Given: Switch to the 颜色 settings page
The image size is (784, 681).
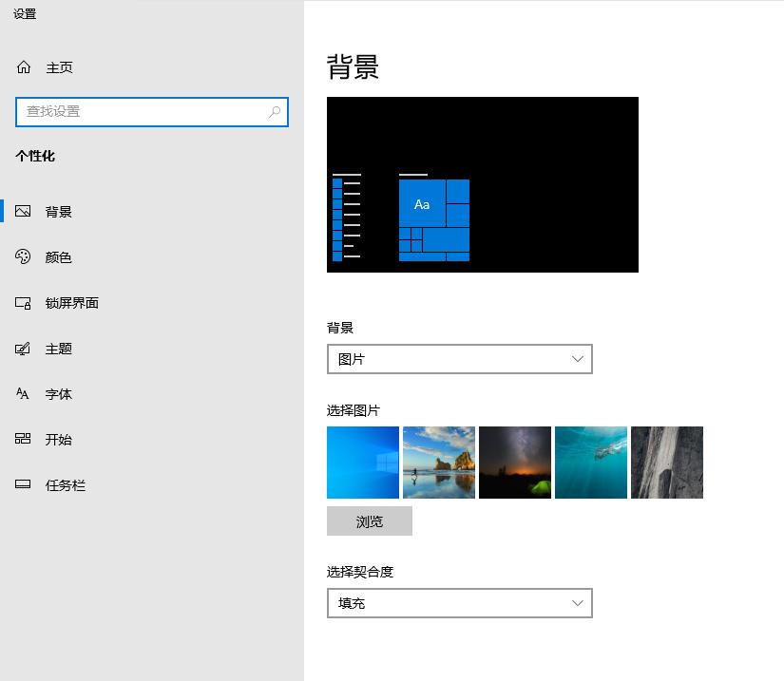Looking at the screenshot, I should pos(59,257).
